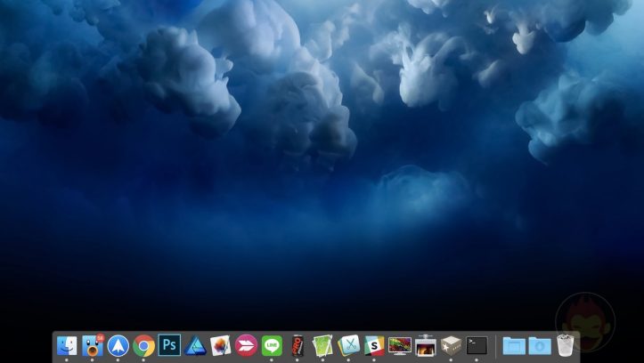Open the first blue folder stack
The height and width of the screenshot is (363, 644).
(514, 346)
